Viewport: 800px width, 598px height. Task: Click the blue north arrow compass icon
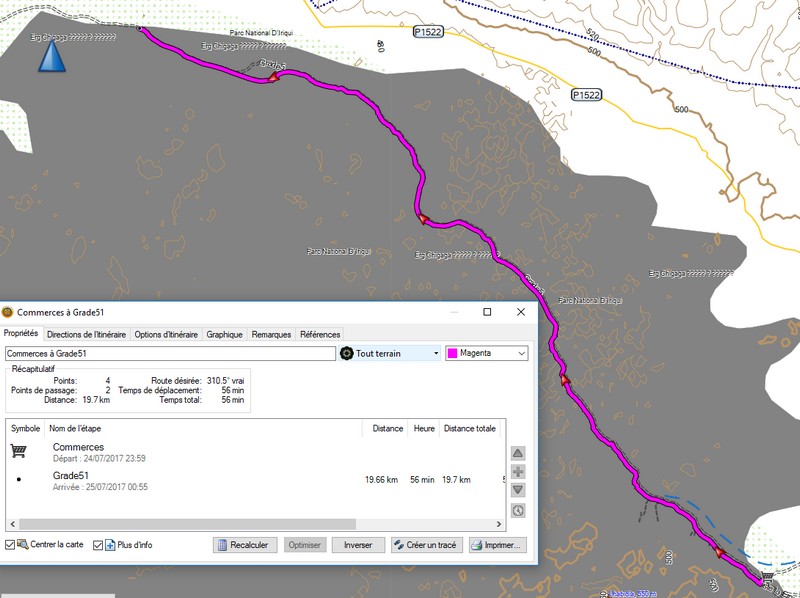[x=51, y=55]
